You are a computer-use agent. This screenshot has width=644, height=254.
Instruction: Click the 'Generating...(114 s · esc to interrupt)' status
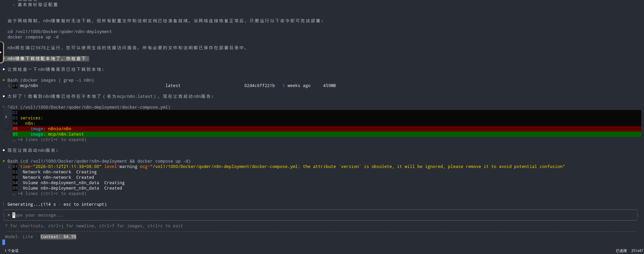pyautogui.click(x=57, y=204)
